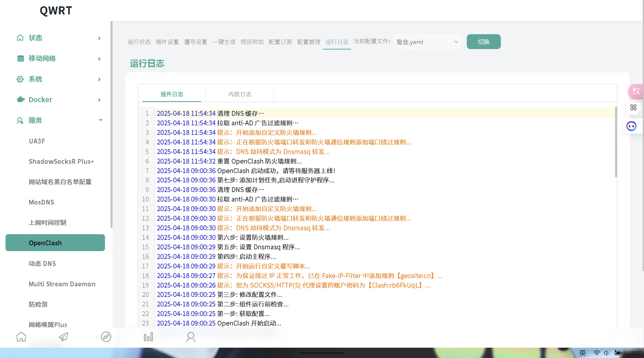
Task: Select the 插件日志 log tab
Action: pos(172,94)
